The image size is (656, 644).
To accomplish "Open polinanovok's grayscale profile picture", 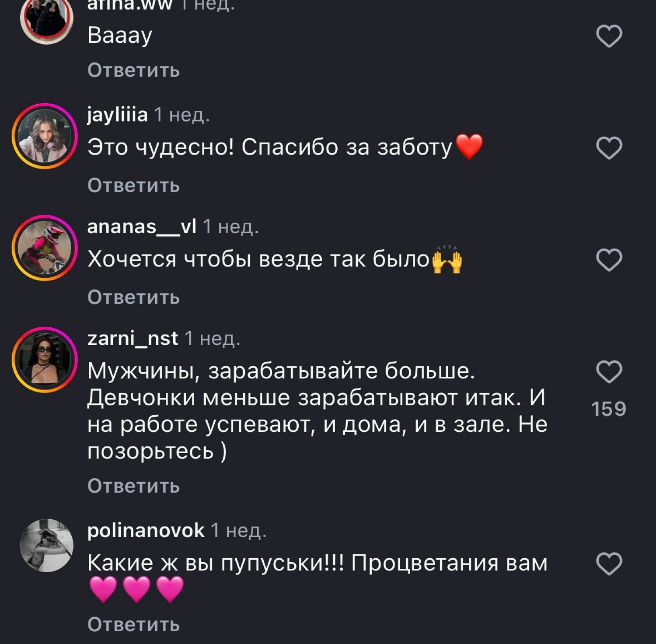I will [x=46, y=545].
